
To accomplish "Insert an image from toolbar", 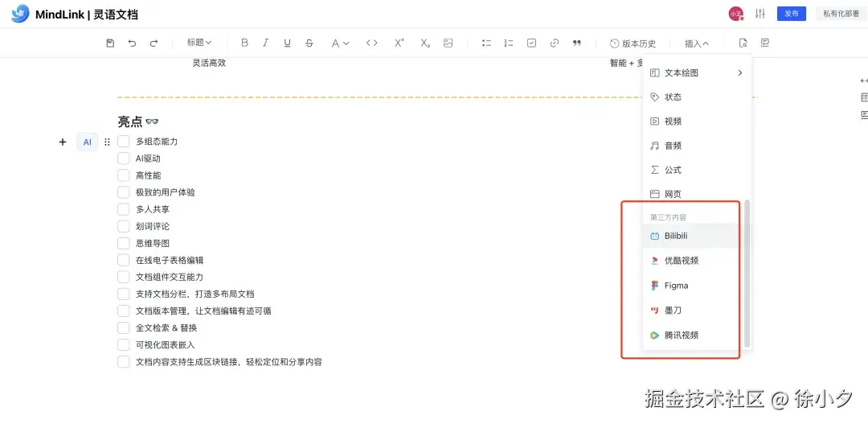I will point(448,43).
